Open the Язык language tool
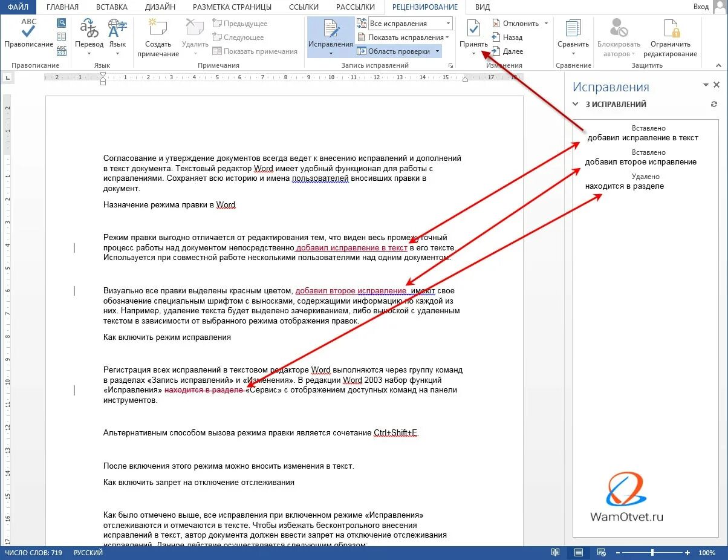 pyautogui.click(x=117, y=37)
